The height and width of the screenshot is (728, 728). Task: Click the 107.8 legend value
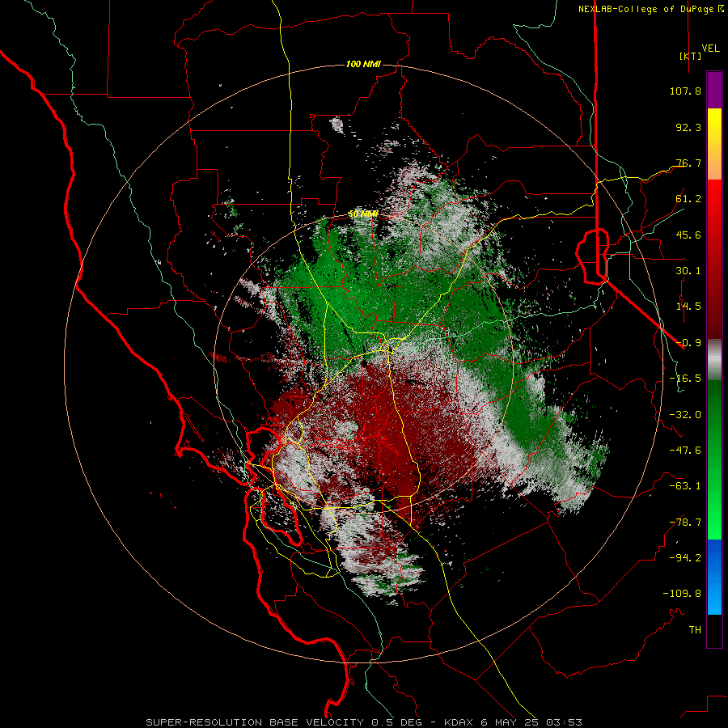(685, 91)
